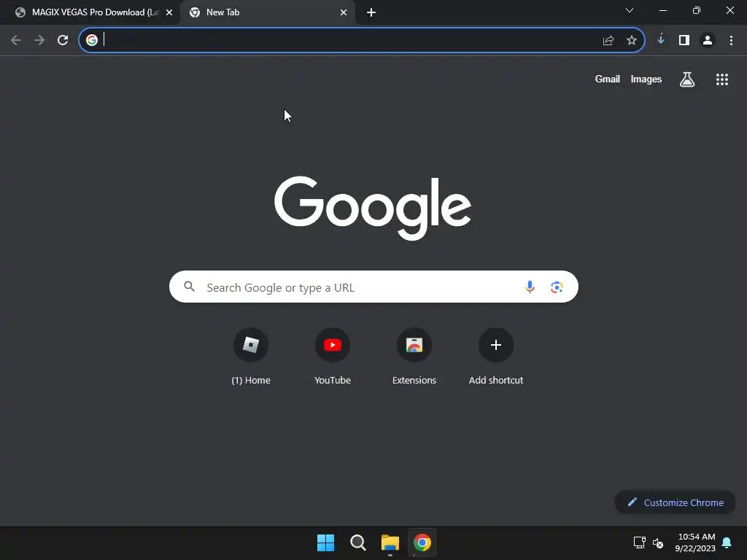
Task: Open the network status tray icon
Action: (639, 542)
